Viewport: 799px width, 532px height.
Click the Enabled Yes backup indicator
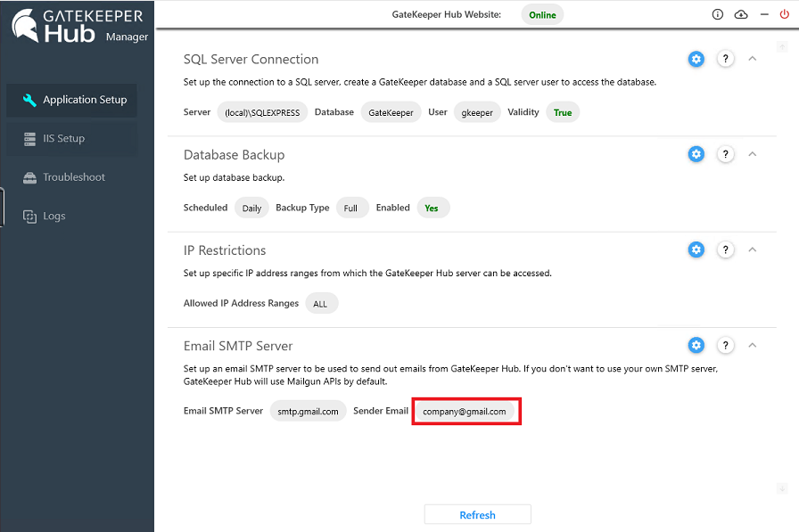(x=432, y=207)
